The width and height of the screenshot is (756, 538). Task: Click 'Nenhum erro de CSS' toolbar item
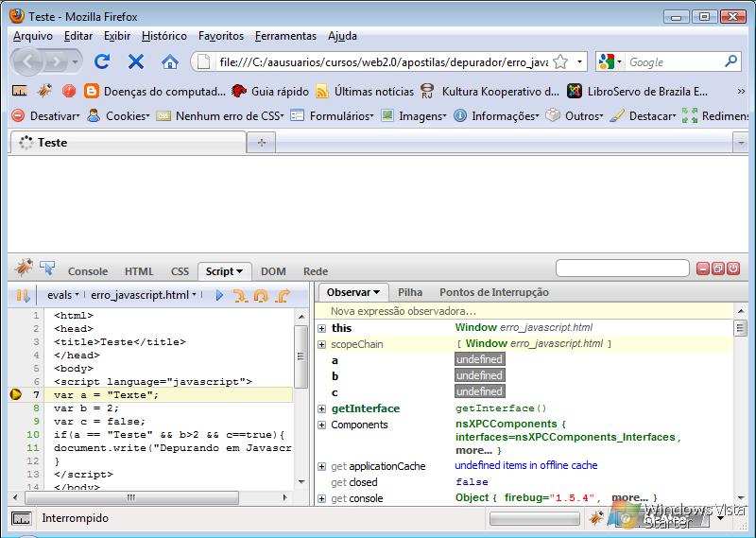coord(220,115)
